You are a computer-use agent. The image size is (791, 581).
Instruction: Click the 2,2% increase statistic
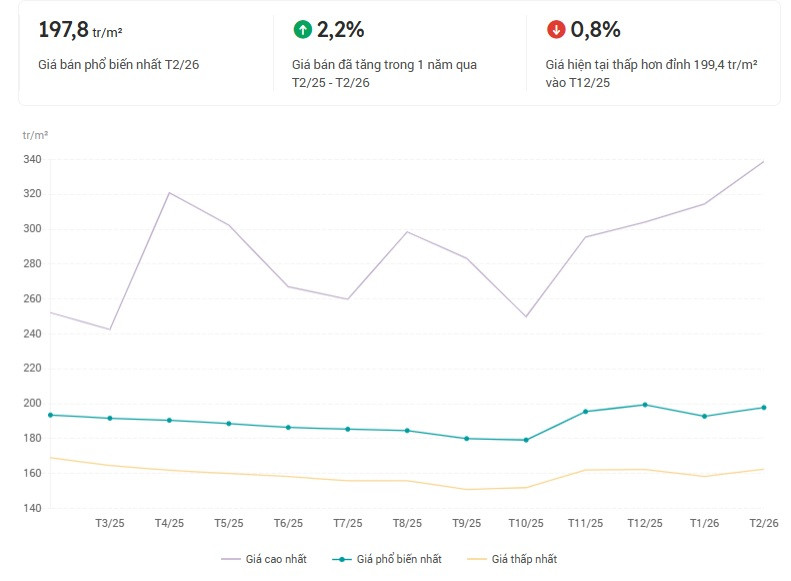[341, 30]
